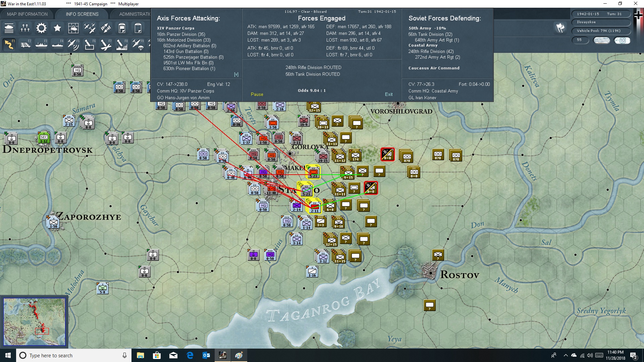Open the reinforcements arrows icon
Screen dimensions: 644x362
pos(106,28)
